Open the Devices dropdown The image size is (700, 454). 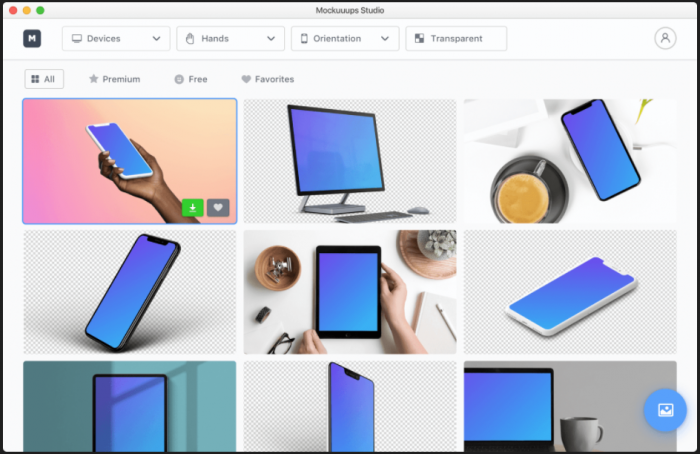click(116, 38)
